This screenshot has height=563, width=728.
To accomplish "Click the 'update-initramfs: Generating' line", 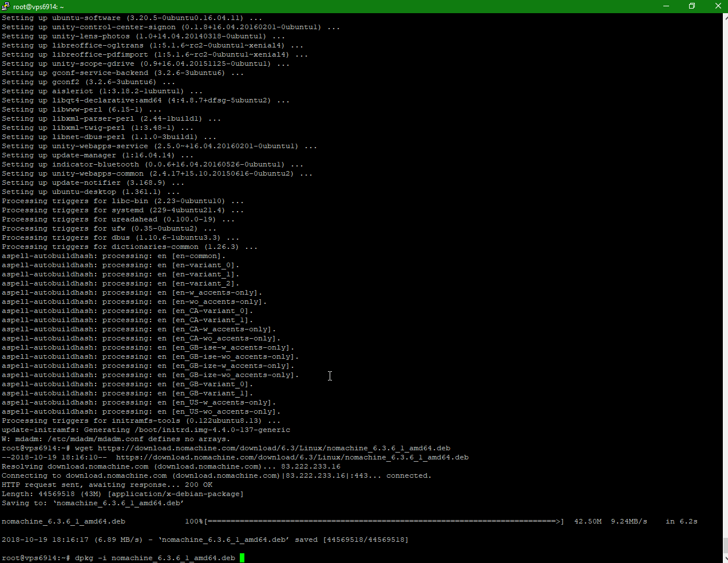I will [145, 430].
